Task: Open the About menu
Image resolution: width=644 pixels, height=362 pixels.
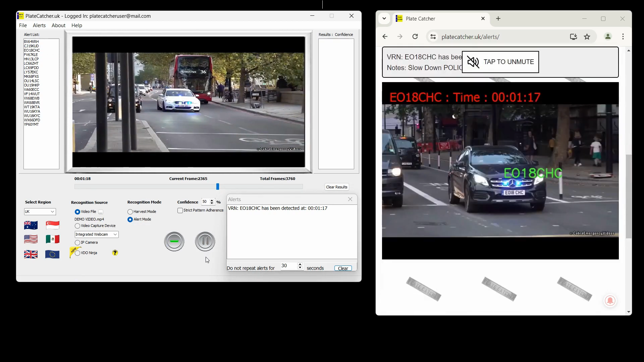Action: pyautogui.click(x=58, y=25)
